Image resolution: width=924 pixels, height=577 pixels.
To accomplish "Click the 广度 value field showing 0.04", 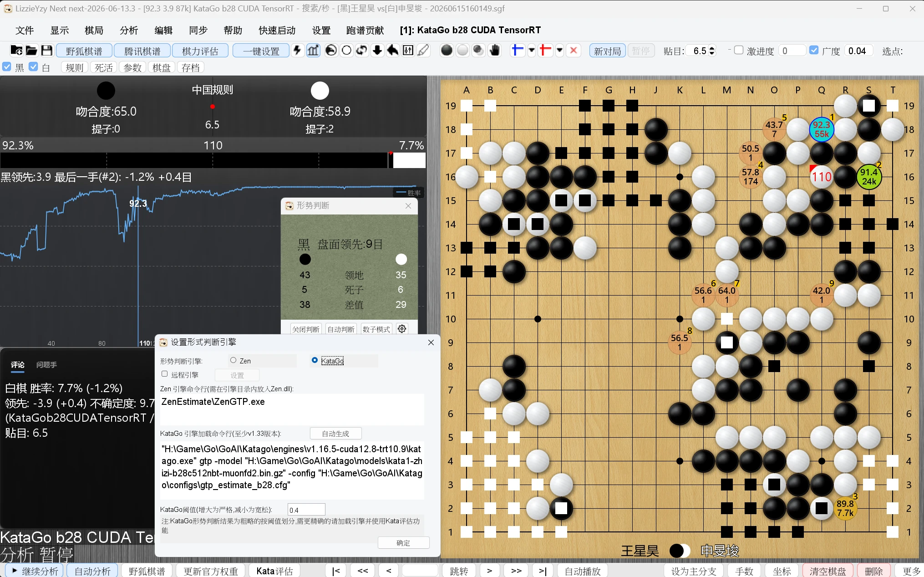I will click(858, 51).
